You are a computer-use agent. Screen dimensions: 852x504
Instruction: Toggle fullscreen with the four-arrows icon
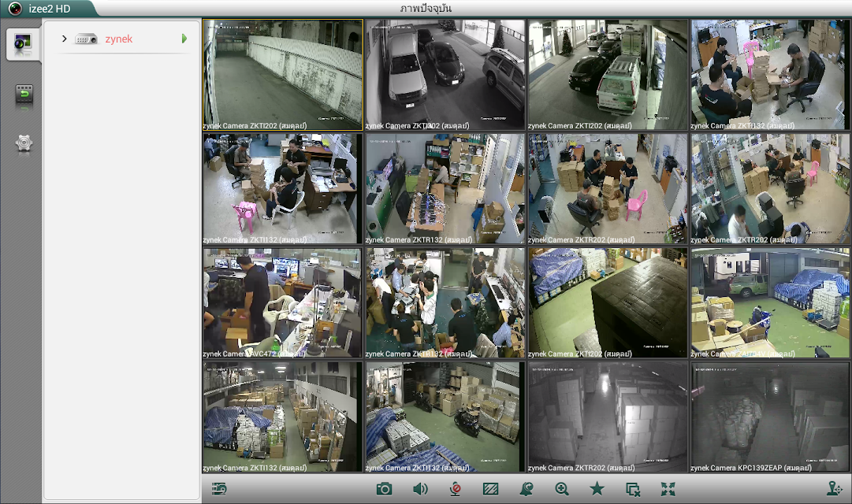pos(668,489)
